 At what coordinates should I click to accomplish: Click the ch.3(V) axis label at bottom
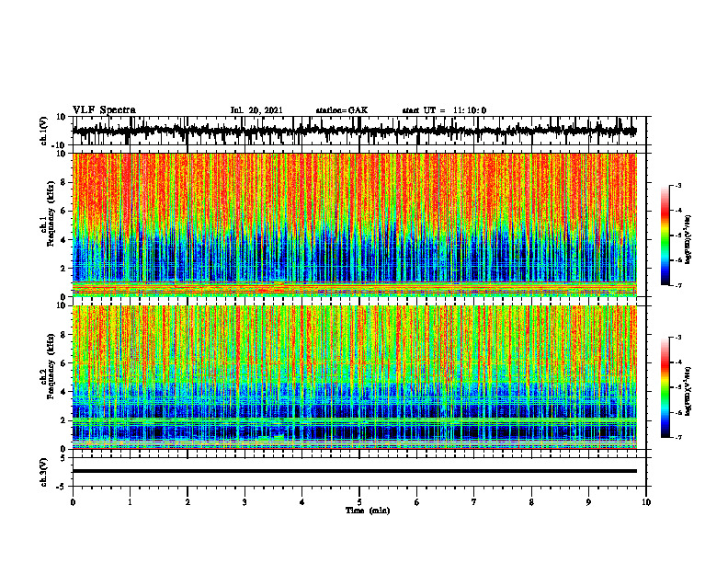44,472
